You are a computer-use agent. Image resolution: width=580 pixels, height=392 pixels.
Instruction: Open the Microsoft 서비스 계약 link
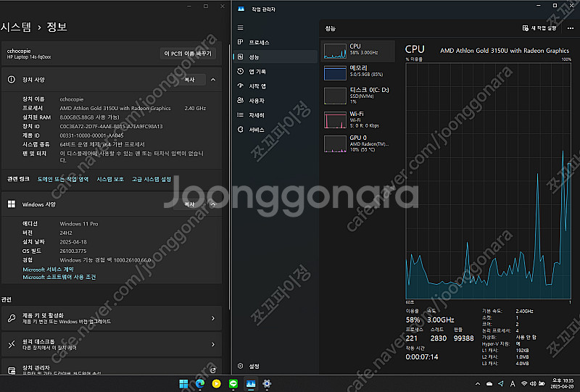click(48, 270)
